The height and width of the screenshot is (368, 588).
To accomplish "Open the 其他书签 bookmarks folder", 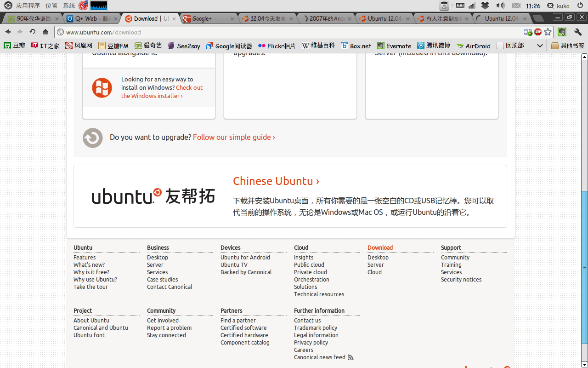I will tap(568, 46).
